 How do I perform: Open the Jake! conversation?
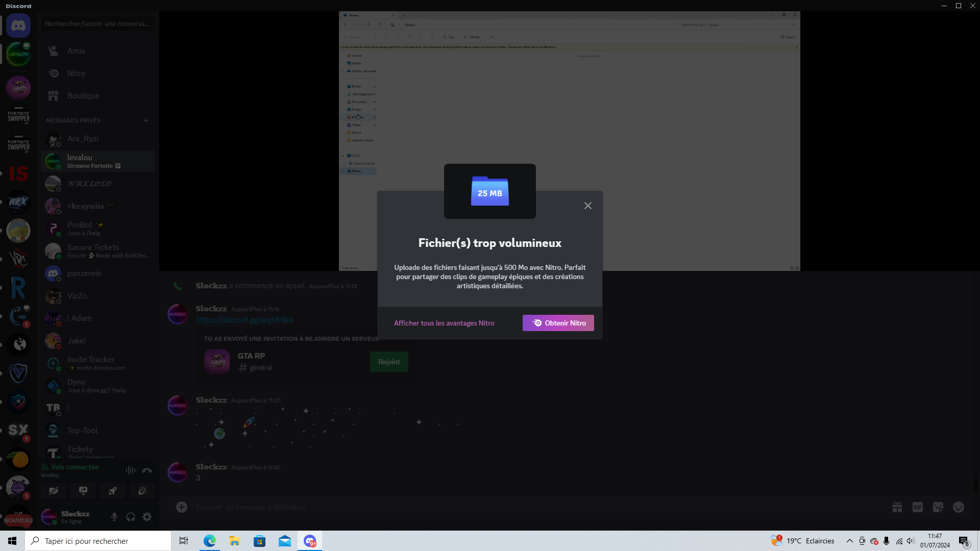[x=98, y=341]
